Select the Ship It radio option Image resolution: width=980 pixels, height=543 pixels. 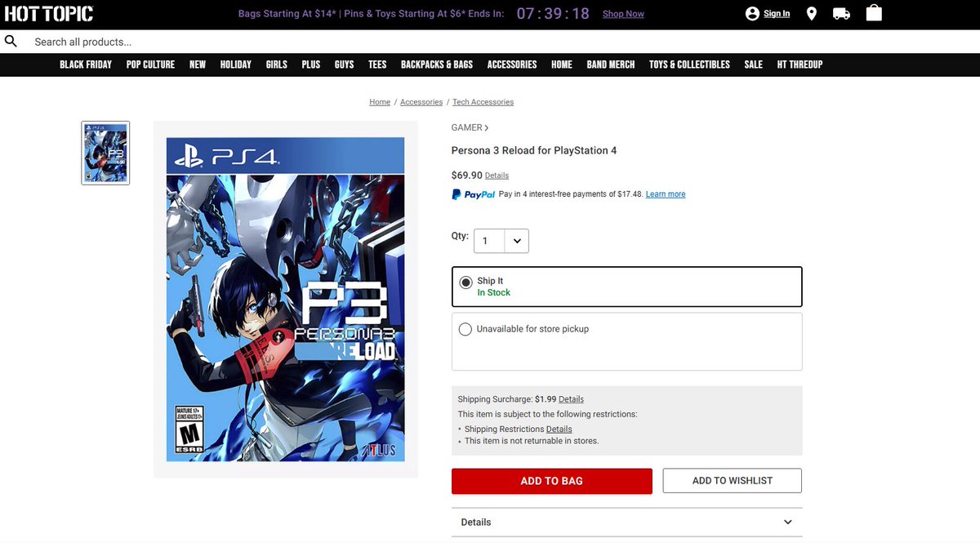click(465, 283)
